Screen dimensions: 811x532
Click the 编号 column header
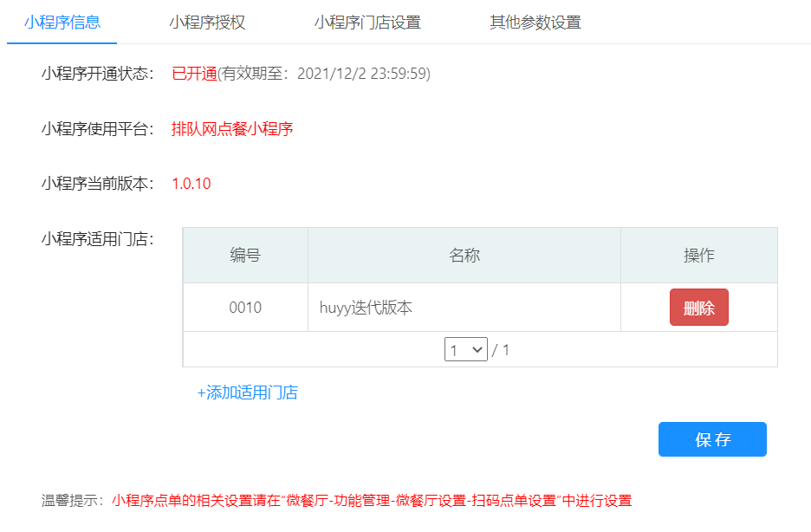pyautogui.click(x=245, y=256)
